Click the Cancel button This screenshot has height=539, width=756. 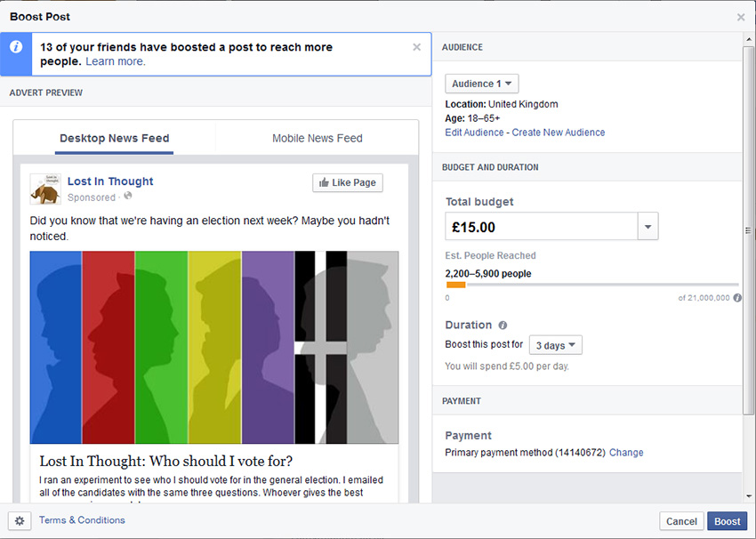pyautogui.click(x=681, y=521)
